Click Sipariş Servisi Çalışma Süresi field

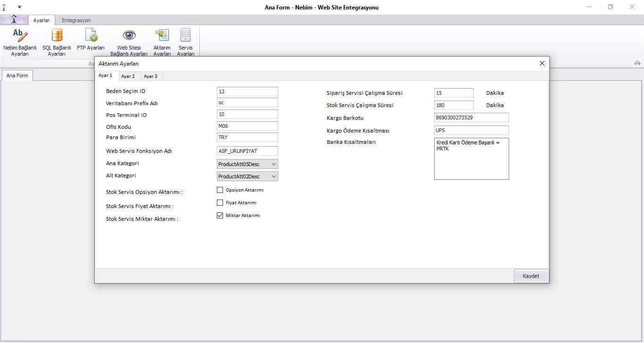point(454,93)
